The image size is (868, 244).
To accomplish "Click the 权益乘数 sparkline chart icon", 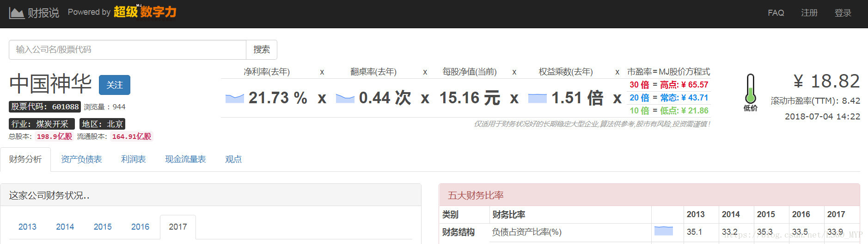I will point(537,98).
